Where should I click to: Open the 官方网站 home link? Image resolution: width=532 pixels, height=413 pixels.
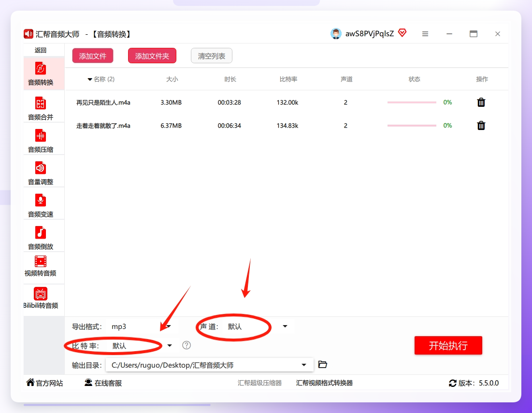(45, 383)
